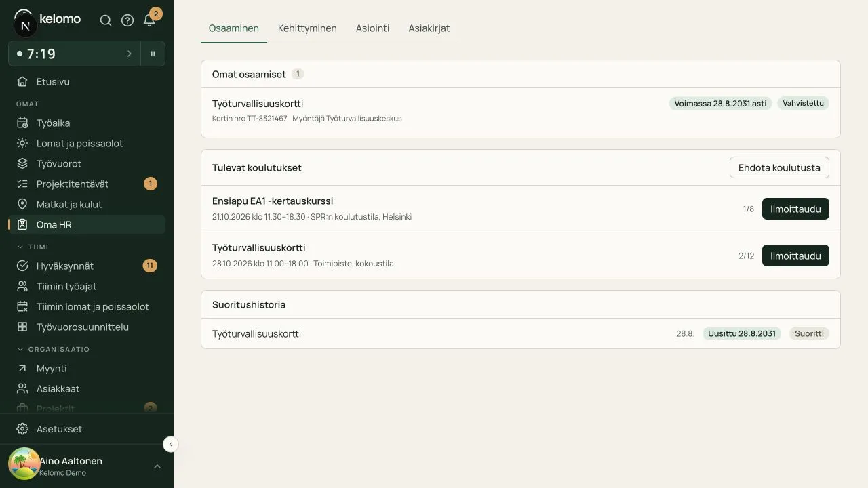Open the Hyväksynnät badge showing 11

[150, 266]
